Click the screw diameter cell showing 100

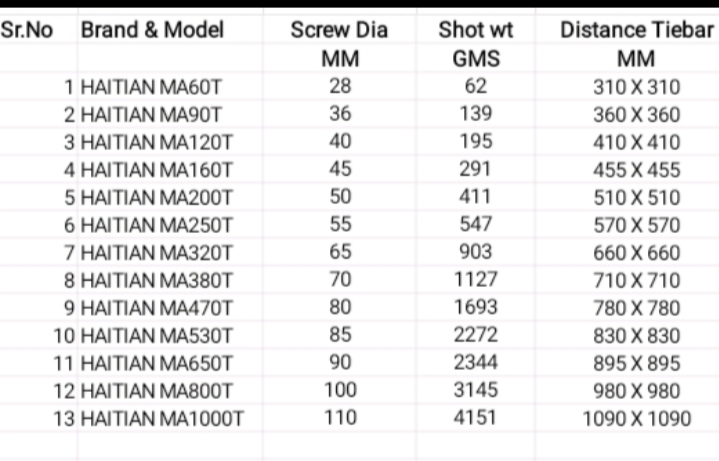point(340,389)
